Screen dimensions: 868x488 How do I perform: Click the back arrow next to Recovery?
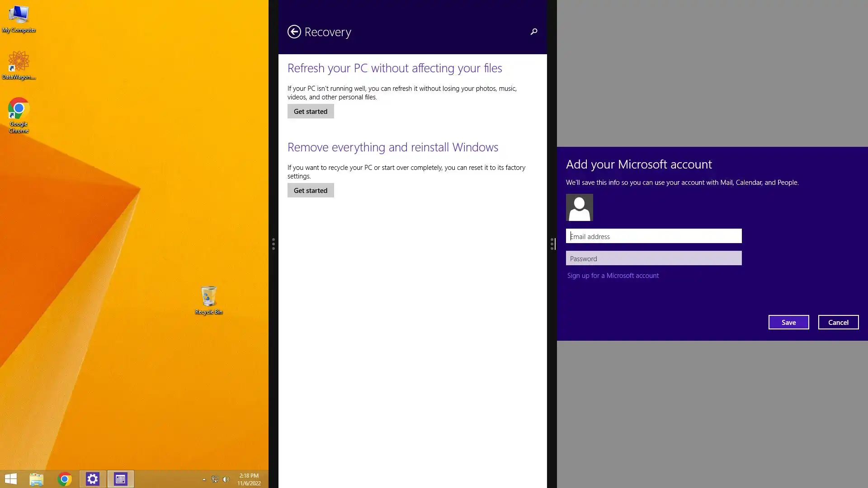294,32
